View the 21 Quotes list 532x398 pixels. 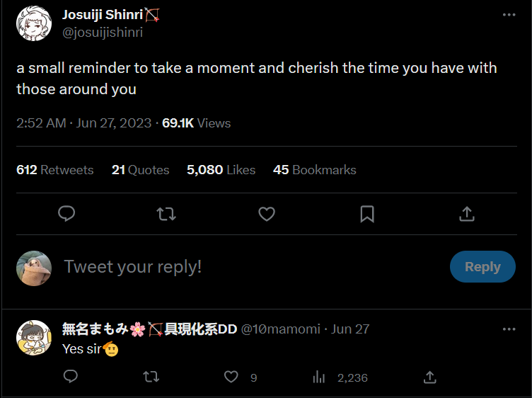point(140,170)
